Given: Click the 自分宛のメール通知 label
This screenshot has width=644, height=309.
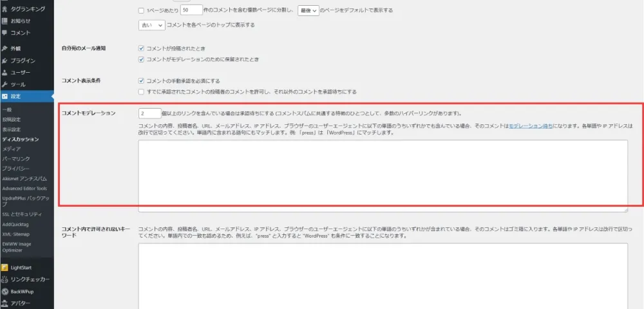Looking at the screenshot, I should [83, 48].
